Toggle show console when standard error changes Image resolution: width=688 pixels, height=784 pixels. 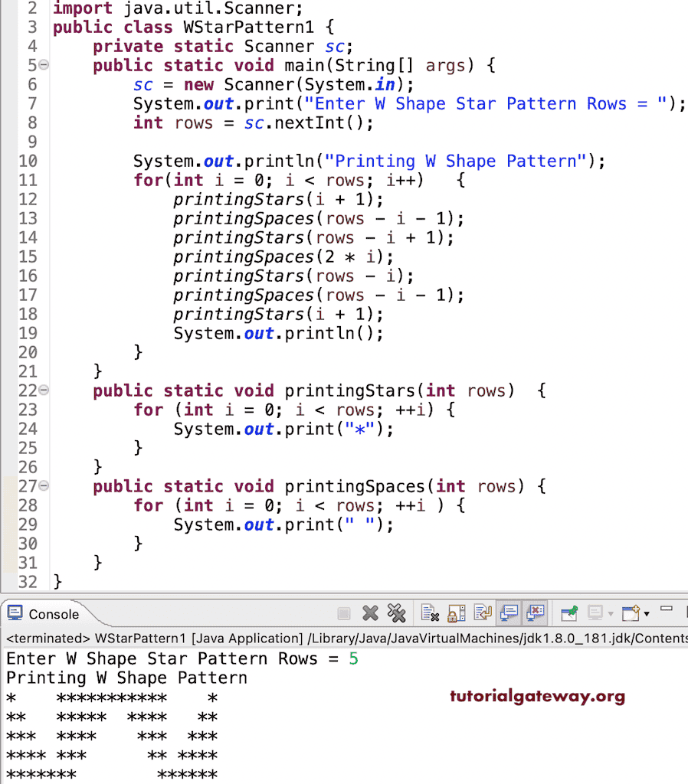[536, 612]
